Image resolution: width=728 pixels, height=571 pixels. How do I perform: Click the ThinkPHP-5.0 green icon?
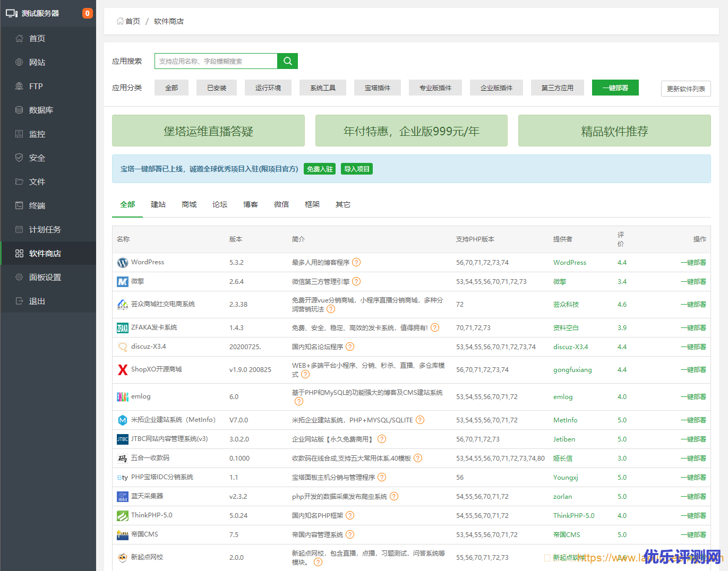pyautogui.click(x=123, y=516)
